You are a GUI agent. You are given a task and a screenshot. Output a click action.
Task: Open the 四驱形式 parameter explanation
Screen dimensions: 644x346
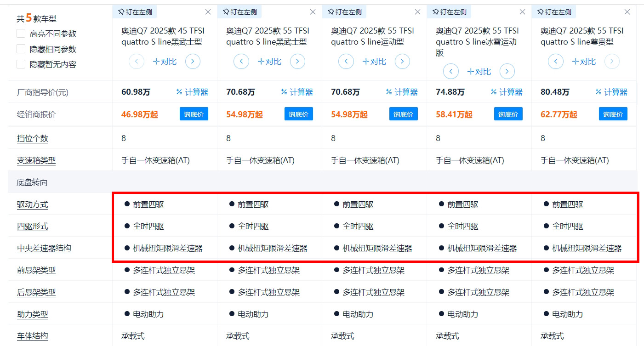point(32,226)
